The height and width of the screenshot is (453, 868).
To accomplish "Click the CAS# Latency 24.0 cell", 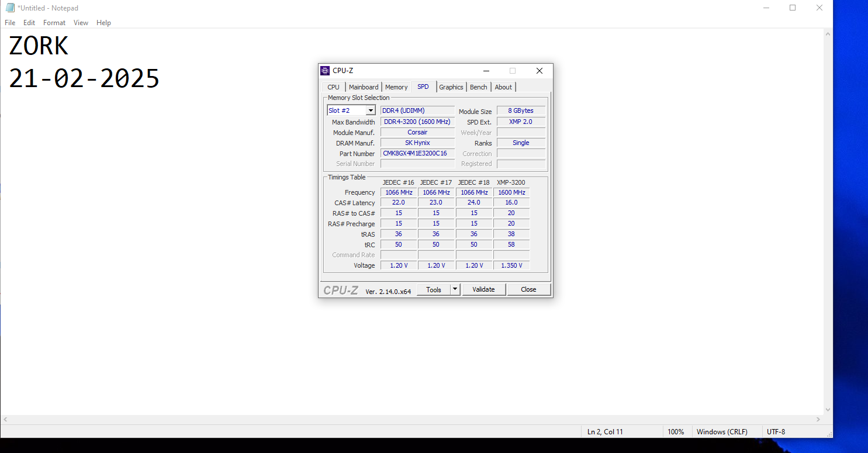I will coord(474,202).
